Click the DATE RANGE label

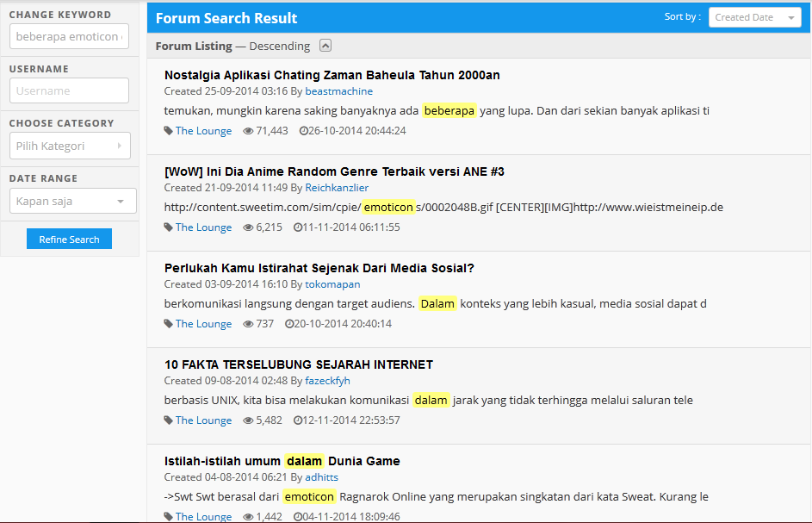43,178
